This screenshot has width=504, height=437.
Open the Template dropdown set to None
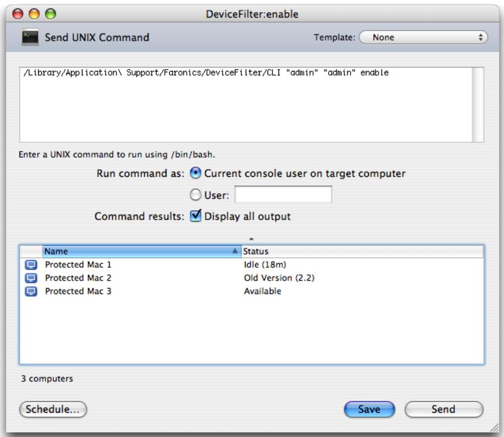(423, 37)
